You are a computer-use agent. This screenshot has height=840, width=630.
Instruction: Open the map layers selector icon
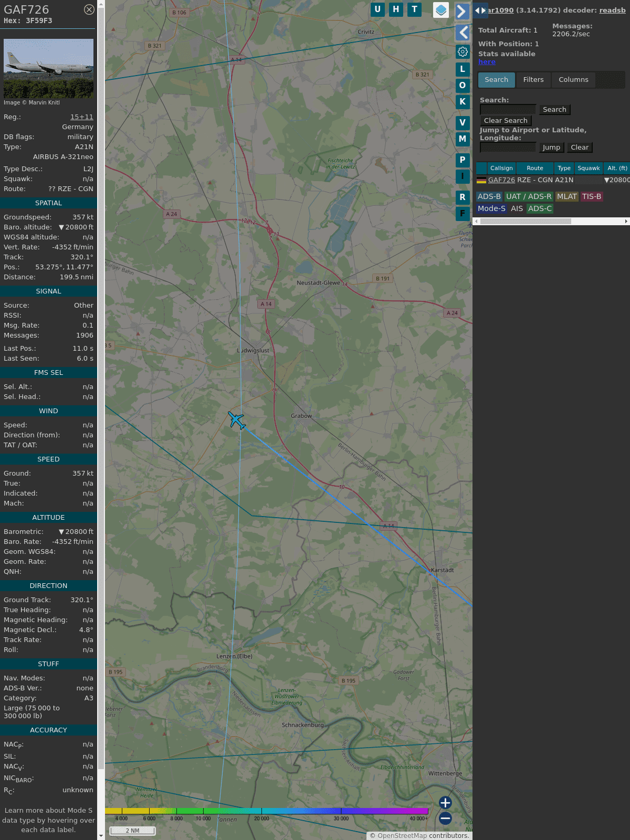(441, 10)
